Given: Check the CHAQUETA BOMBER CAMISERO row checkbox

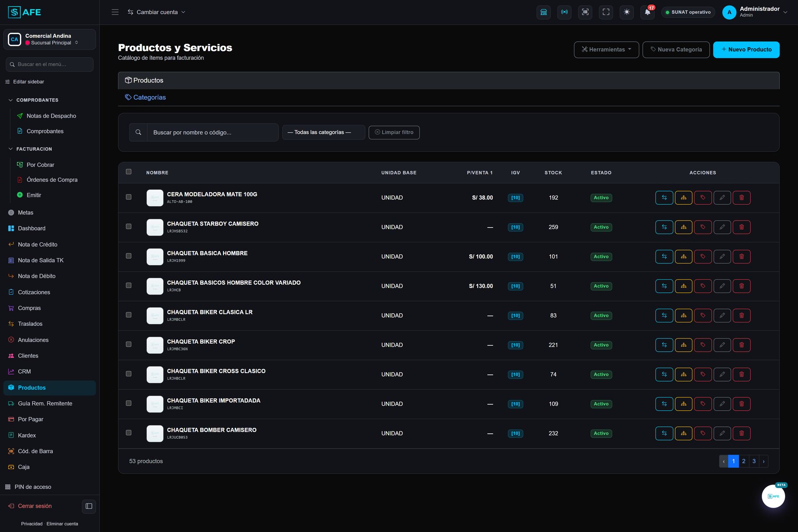Looking at the screenshot, I should click(x=129, y=433).
